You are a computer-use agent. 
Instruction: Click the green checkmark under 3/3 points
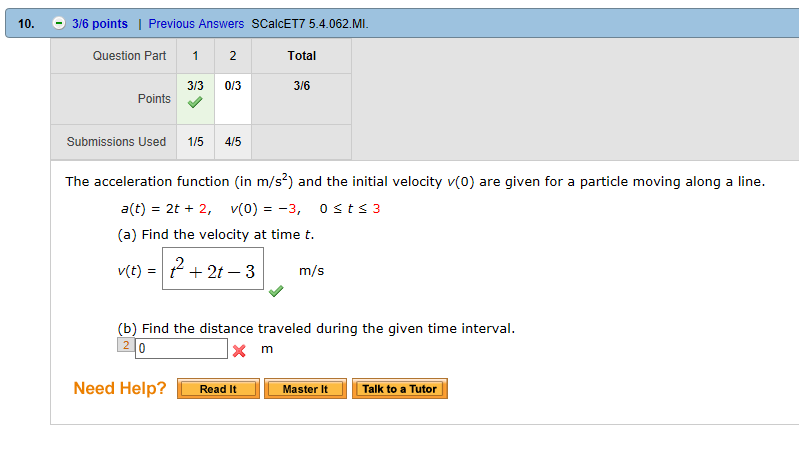pyautogui.click(x=195, y=102)
